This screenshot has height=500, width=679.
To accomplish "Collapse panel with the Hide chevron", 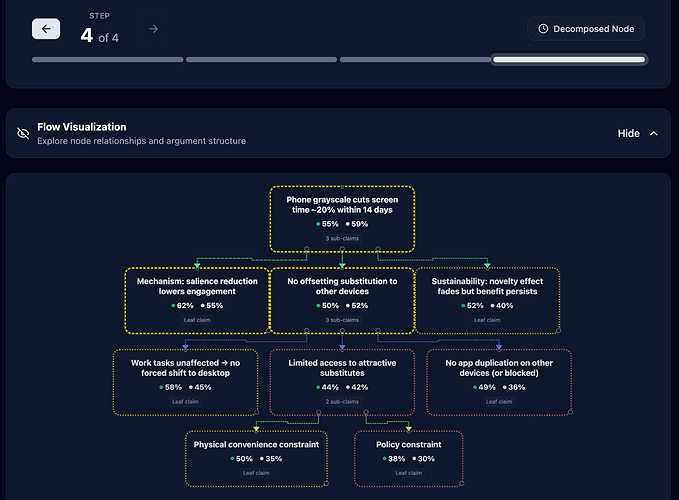I will 654,133.
